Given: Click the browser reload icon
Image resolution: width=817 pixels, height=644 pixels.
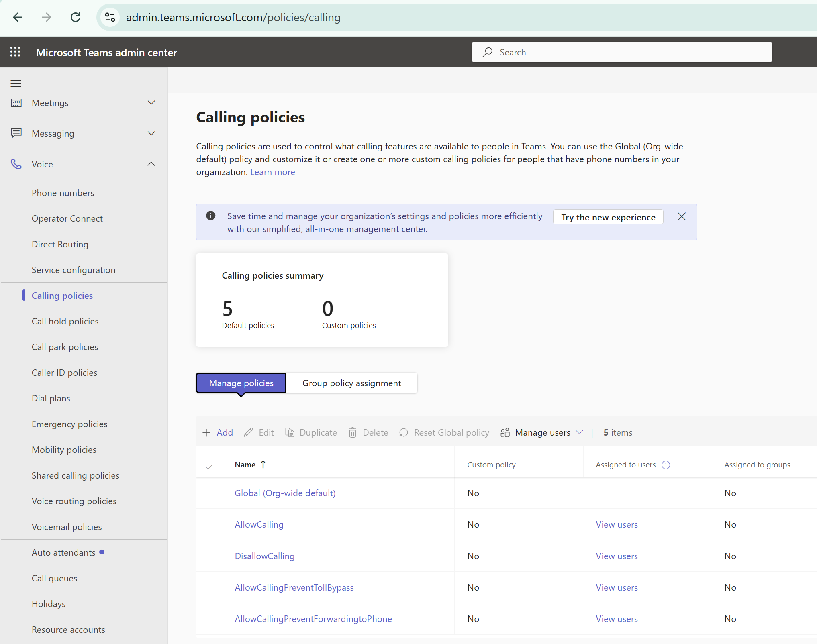Looking at the screenshot, I should [x=76, y=17].
